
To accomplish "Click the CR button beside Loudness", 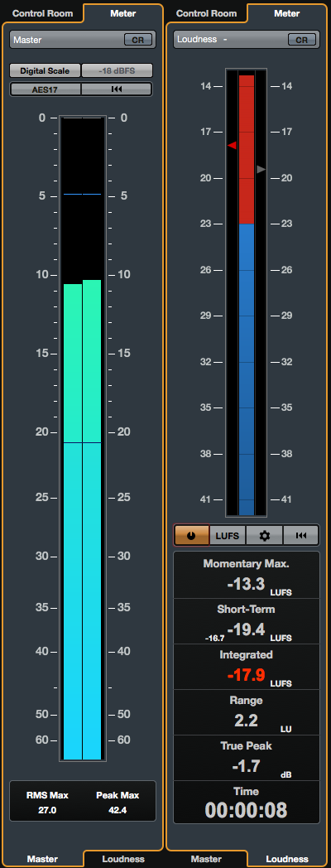I will pos(302,40).
